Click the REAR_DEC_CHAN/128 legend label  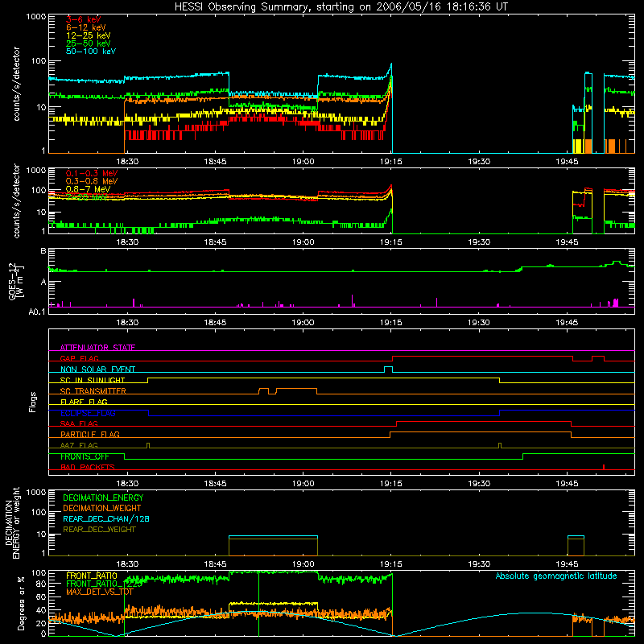(x=106, y=518)
